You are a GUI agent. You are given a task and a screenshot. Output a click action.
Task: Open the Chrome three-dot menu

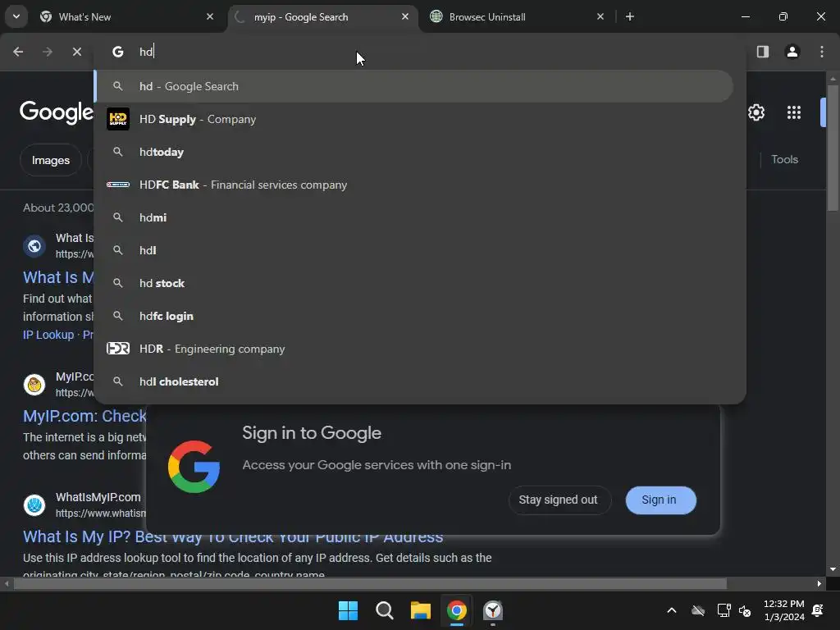pos(822,52)
